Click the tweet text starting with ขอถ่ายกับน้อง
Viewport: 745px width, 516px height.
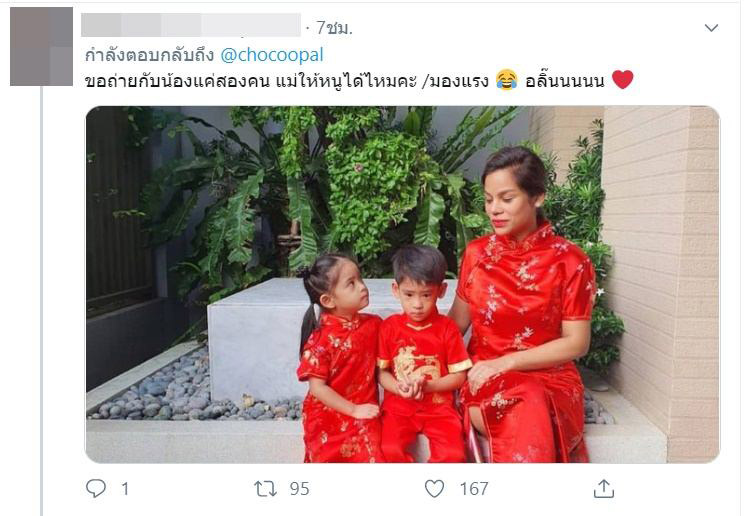click(x=359, y=80)
